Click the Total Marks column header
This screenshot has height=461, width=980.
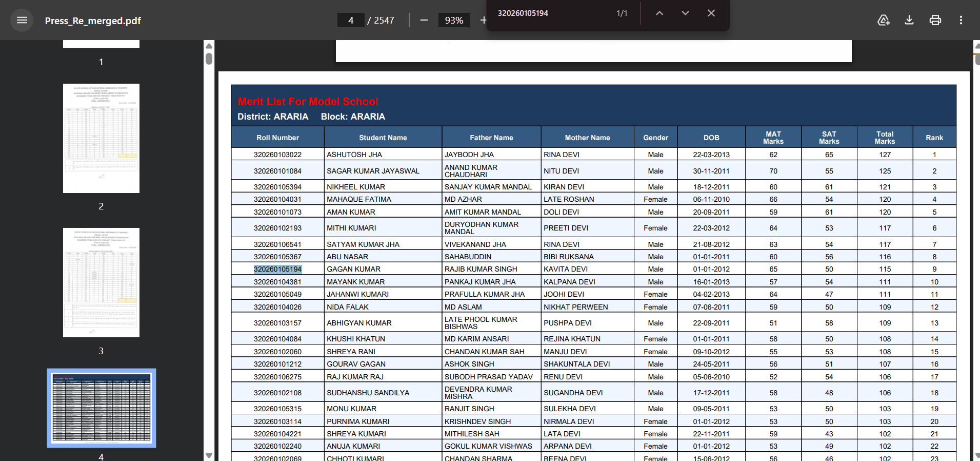click(x=885, y=138)
